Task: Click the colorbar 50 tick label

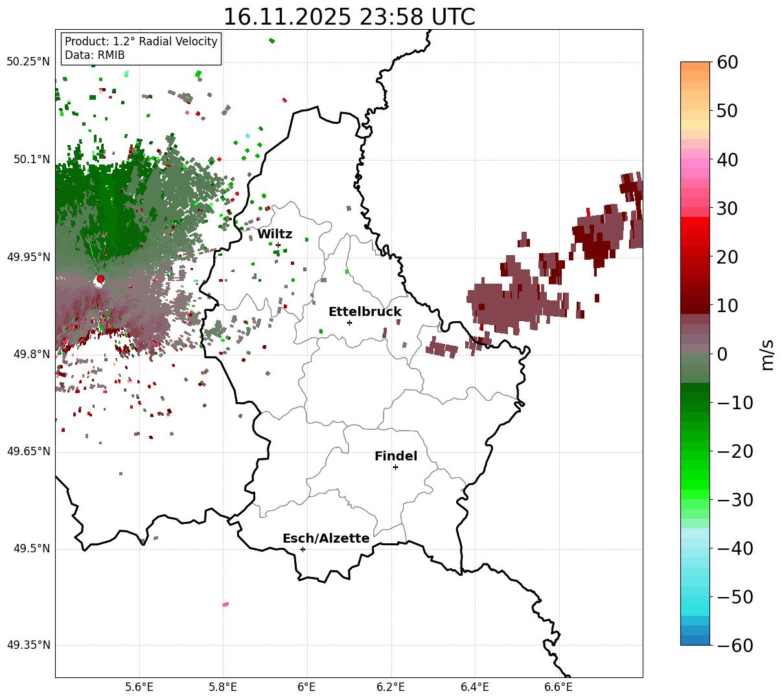Action: [726, 111]
